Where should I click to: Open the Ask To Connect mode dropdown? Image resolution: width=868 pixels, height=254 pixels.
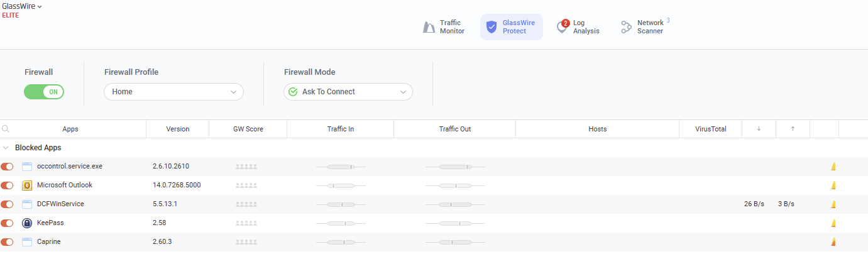pyautogui.click(x=348, y=92)
